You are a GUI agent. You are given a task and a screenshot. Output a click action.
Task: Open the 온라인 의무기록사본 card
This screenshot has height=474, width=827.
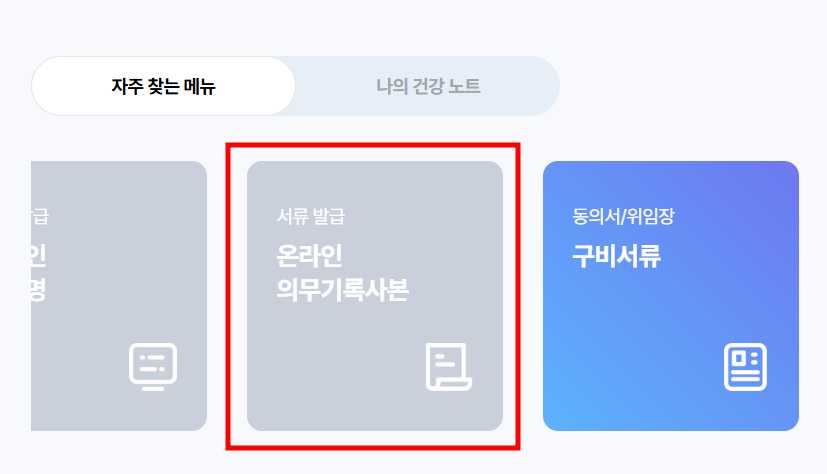(374, 296)
